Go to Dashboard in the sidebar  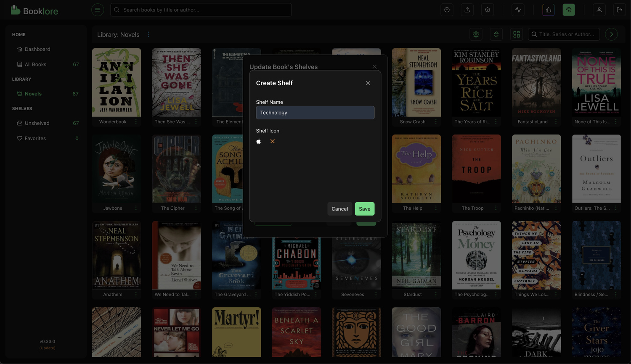tap(37, 49)
